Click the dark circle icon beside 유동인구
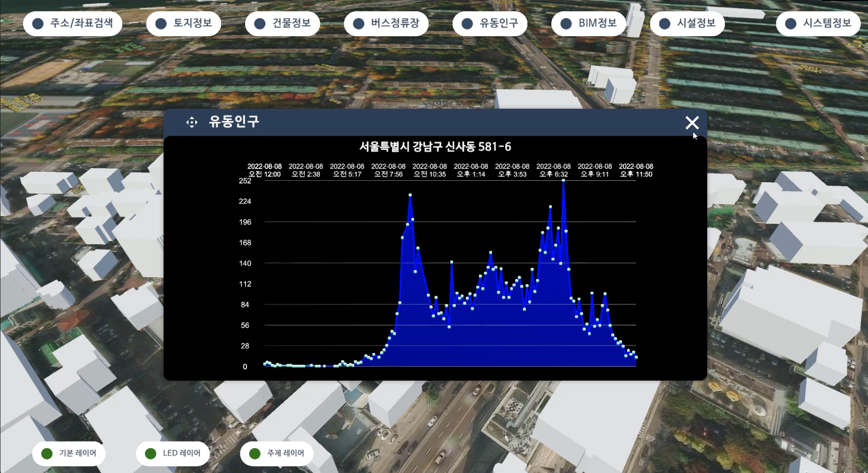 (x=467, y=24)
